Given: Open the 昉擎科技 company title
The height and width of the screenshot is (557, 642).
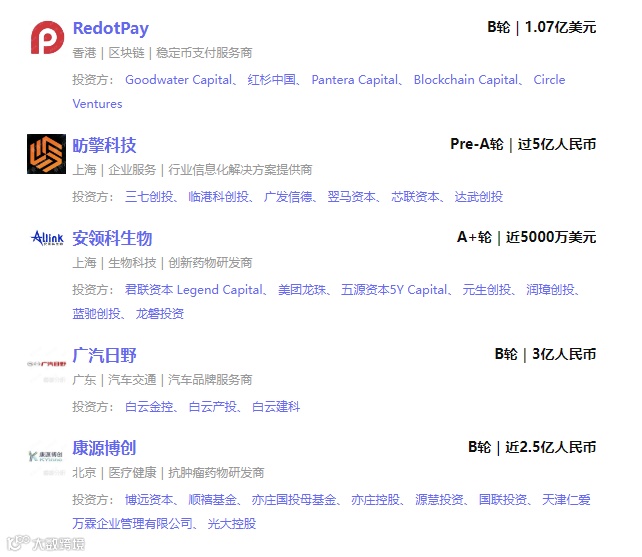Looking at the screenshot, I should point(104,145).
